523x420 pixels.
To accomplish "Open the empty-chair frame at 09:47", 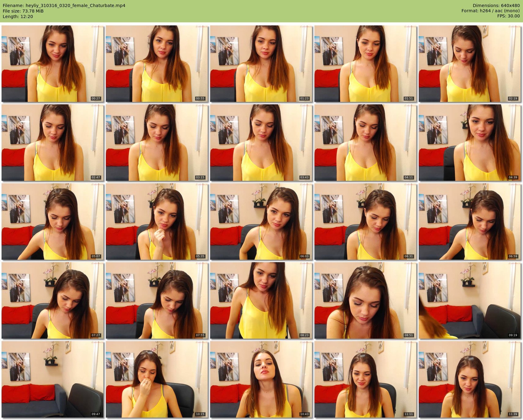I will coord(53,379).
